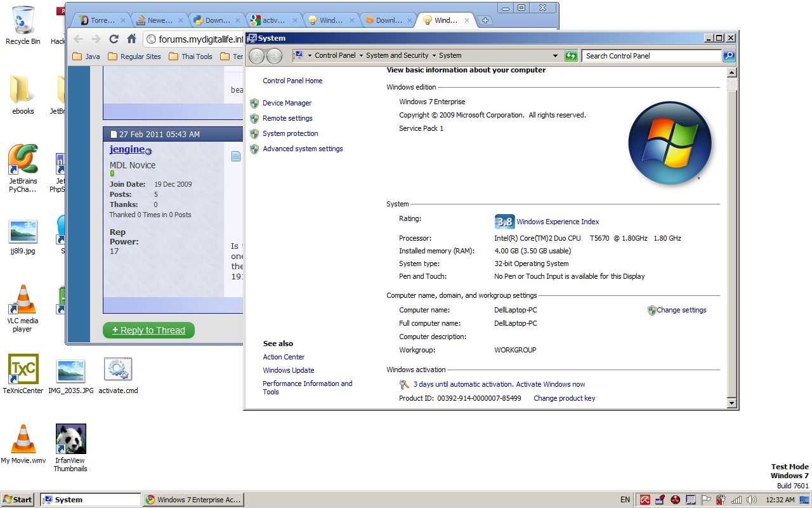The image size is (812, 508).
Task: Select the IMG_2035.JPG desktop file
Action: (x=71, y=377)
